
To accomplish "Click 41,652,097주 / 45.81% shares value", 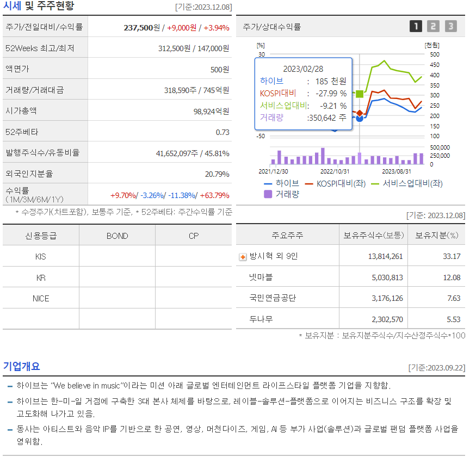I will [x=193, y=153].
